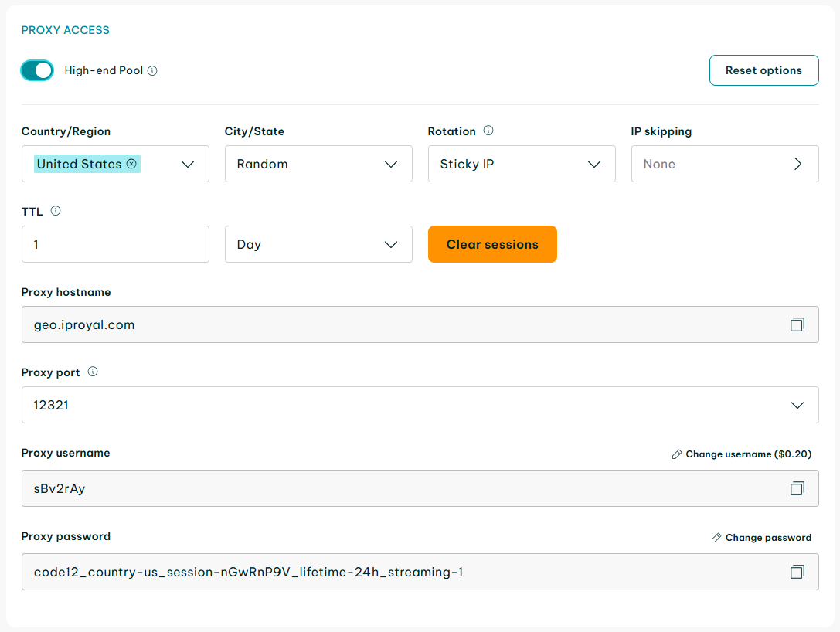Open the Rotation Sticky IP dropdown
This screenshot has width=840, height=632.
pos(593,164)
